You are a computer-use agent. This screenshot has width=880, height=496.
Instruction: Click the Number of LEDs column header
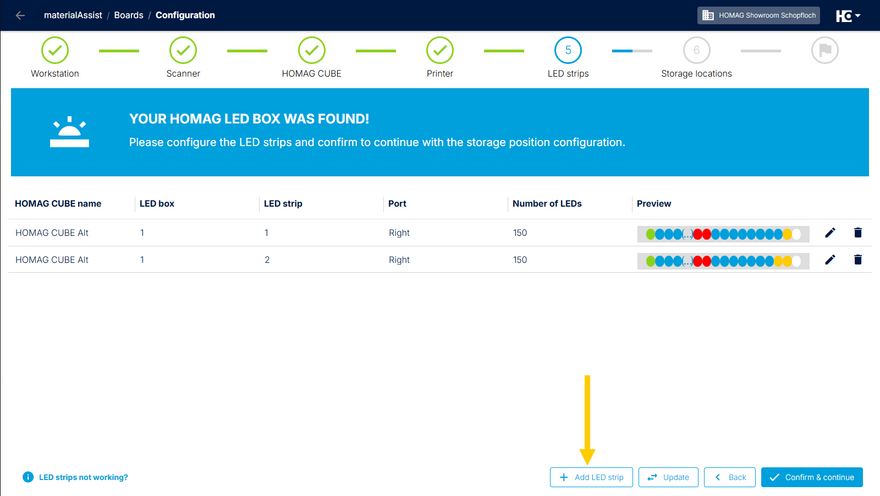pyautogui.click(x=547, y=204)
